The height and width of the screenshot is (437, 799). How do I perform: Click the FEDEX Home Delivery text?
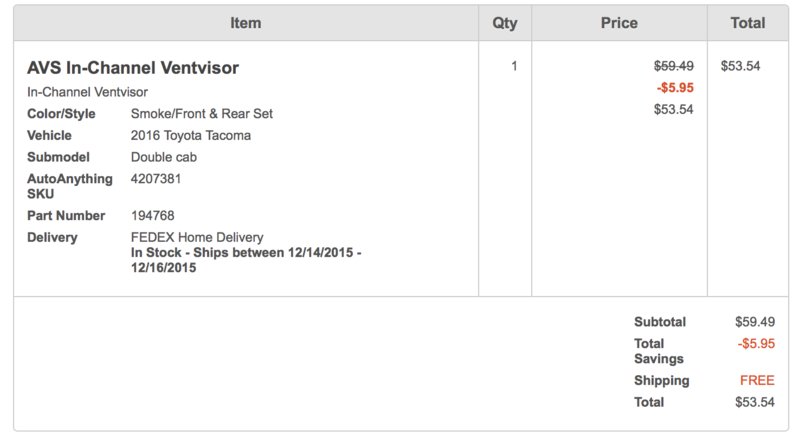197,237
